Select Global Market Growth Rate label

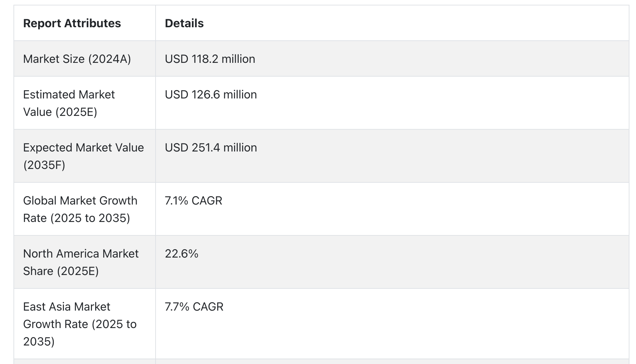[x=80, y=209]
